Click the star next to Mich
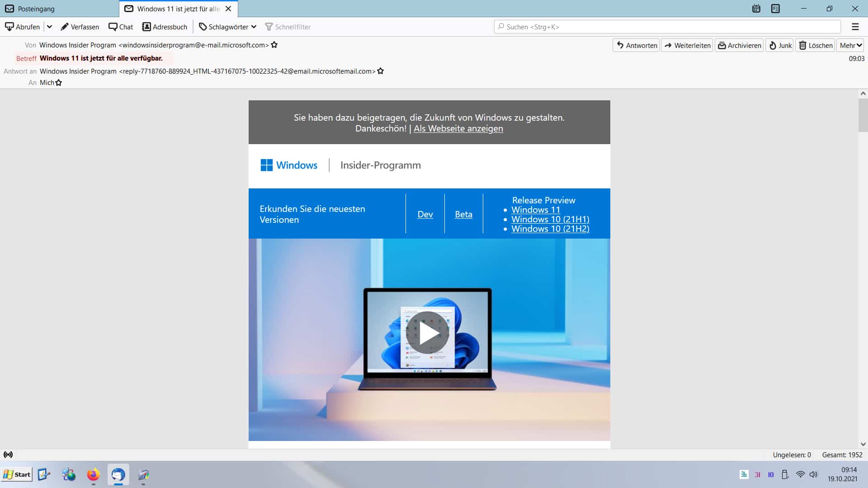 point(58,83)
